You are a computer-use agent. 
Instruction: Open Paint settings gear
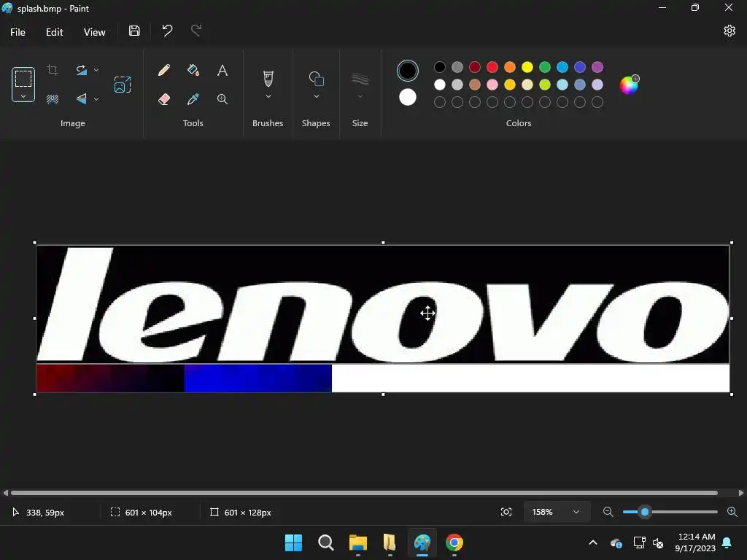pos(729,31)
